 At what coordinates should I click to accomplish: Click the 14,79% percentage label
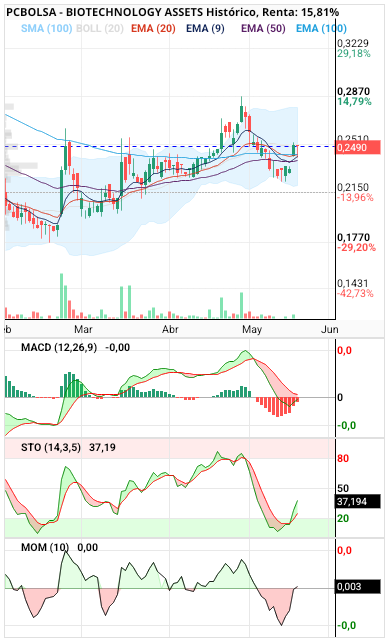click(354, 101)
